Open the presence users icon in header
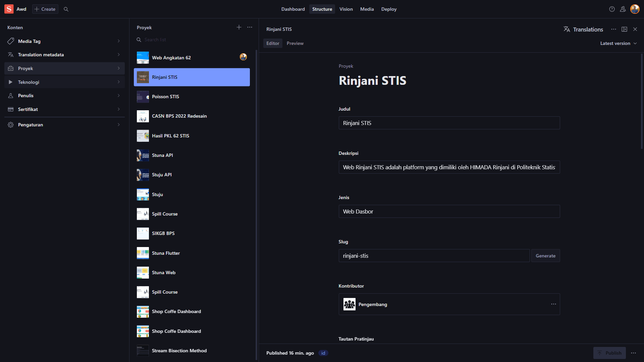The height and width of the screenshot is (362, 644). [623, 9]
